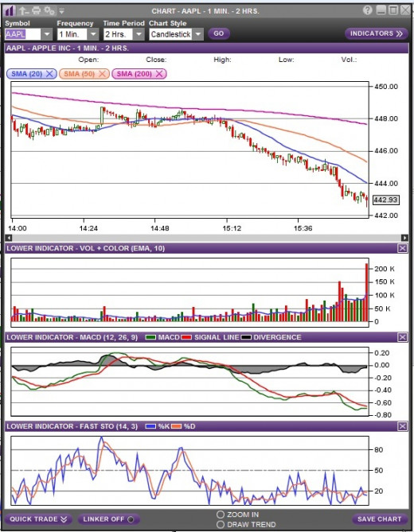
Task: Remove the SMA (20) indicator
Action: point(49,74)
